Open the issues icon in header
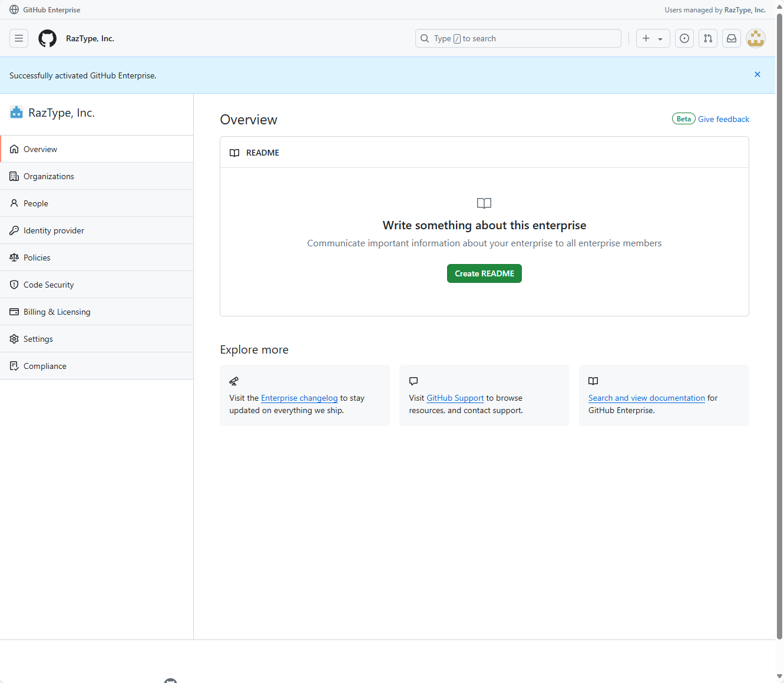Image resolution: width=784 pixels, height=683 pixels. click(x=684, y=38)
